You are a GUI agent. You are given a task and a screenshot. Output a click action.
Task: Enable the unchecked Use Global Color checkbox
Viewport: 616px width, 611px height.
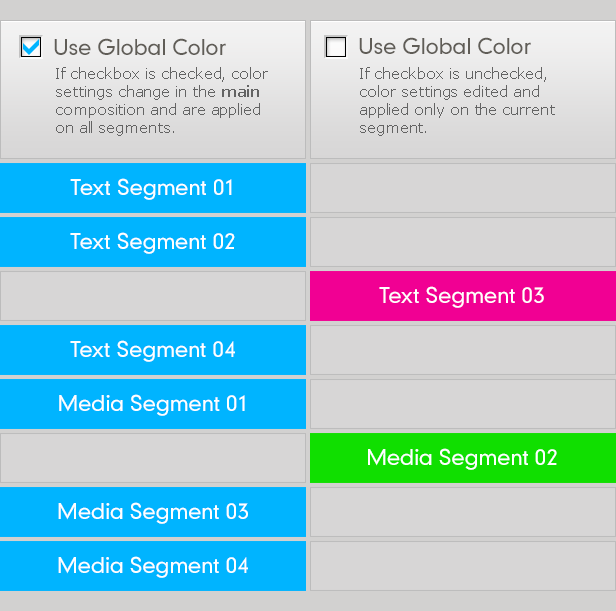click(336, 47)
